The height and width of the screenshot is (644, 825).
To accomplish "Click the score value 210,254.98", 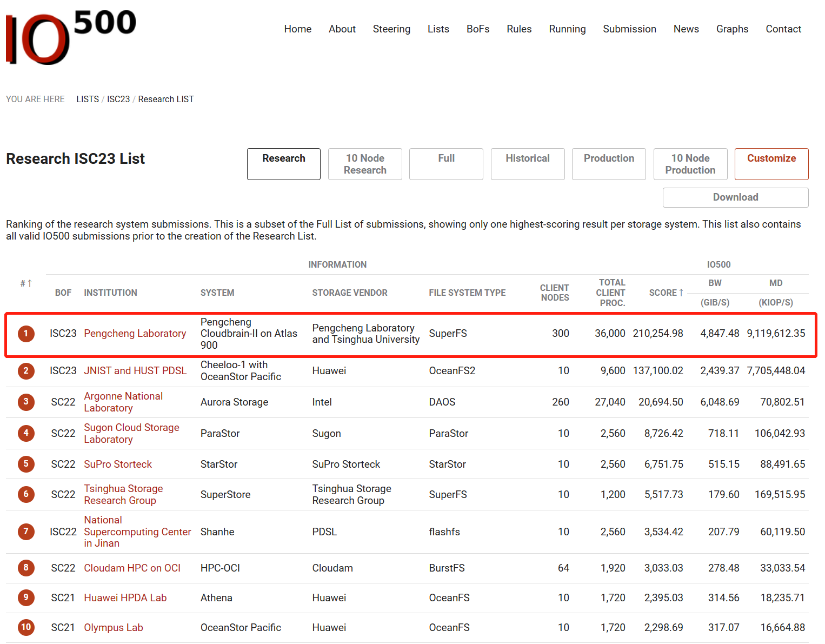I will pos(658,334).
